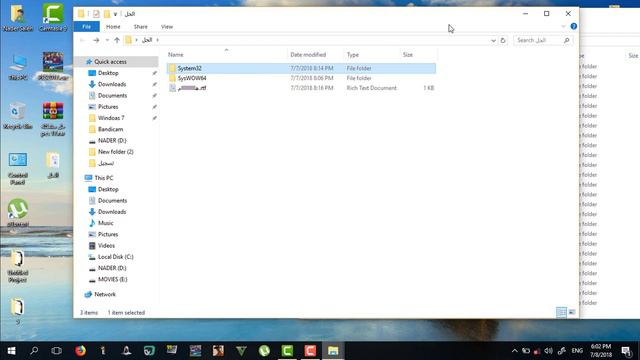Open the Windows Start menu

11,351
